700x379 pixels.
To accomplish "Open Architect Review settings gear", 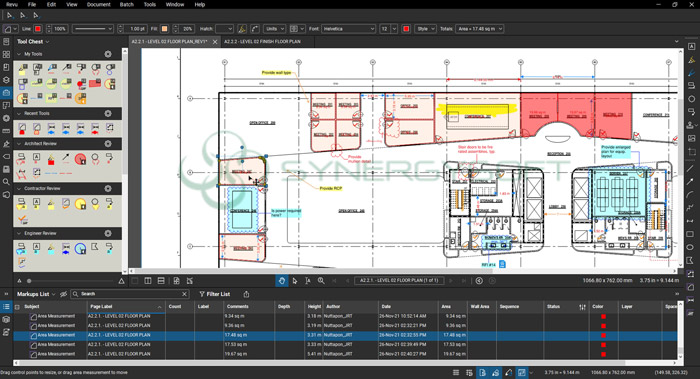I will coord(108,144).
